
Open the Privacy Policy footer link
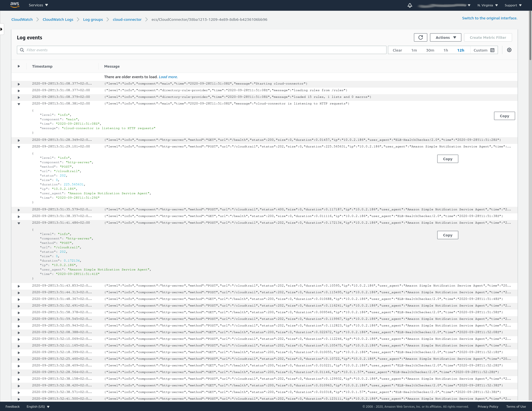pyautogui.click(x=488, y=407)
